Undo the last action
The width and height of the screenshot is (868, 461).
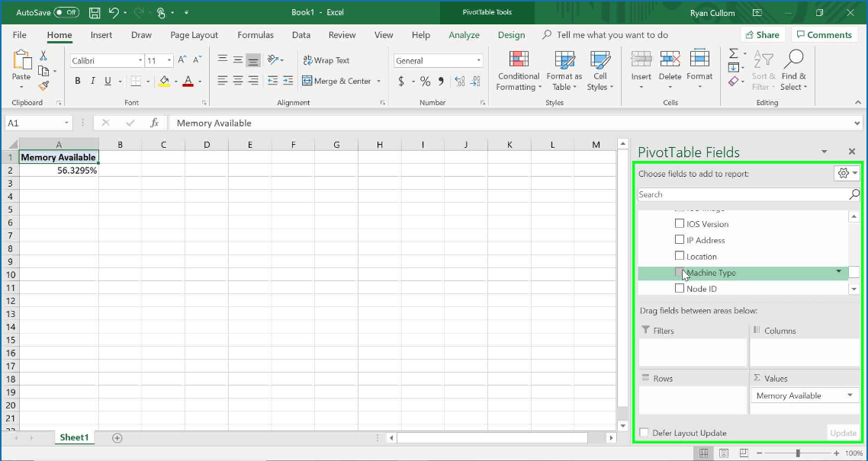(x=114, y=12)
